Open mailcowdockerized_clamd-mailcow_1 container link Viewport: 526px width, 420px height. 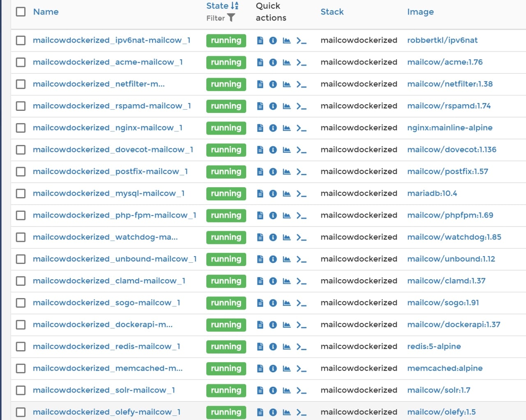click(109, 281)
